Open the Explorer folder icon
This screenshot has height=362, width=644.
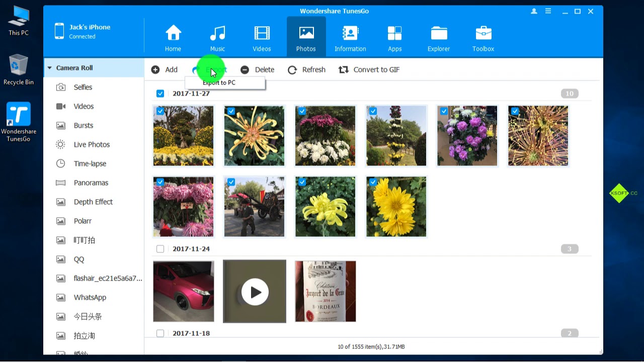[x=439, y=33]
